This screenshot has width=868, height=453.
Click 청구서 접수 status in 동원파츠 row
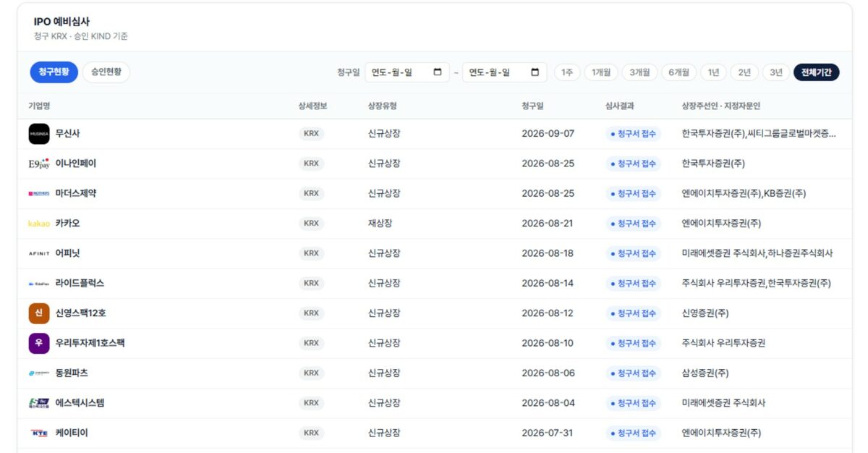(x=634, y=373)
